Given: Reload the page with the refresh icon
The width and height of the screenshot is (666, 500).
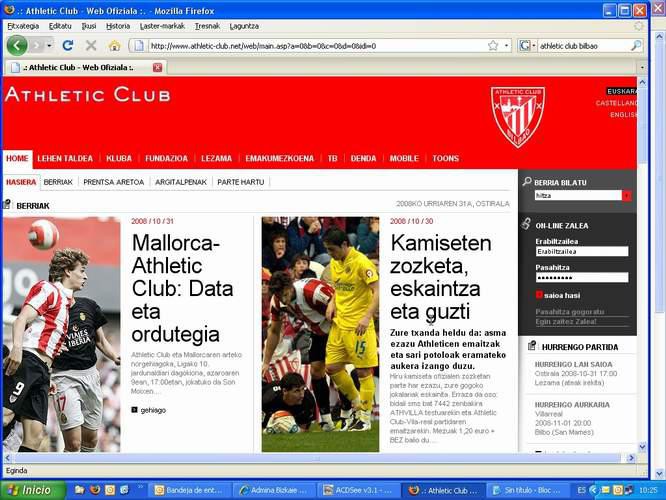Looking at the screenshot, I should pyautogui.click(x=68, y=45).
